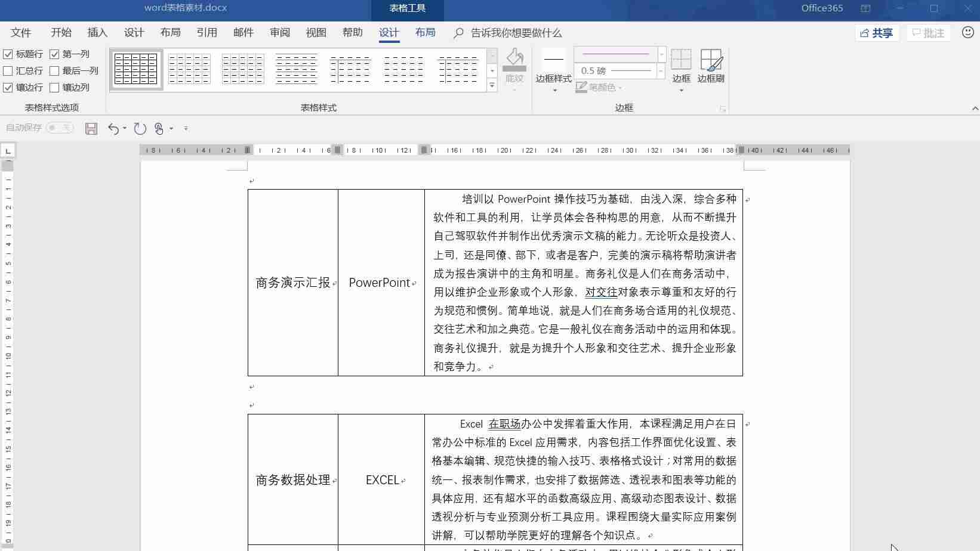Switch to the 视图 (View) tab
This screenshot has width=980, height=551.
click(x=316, y=33)
